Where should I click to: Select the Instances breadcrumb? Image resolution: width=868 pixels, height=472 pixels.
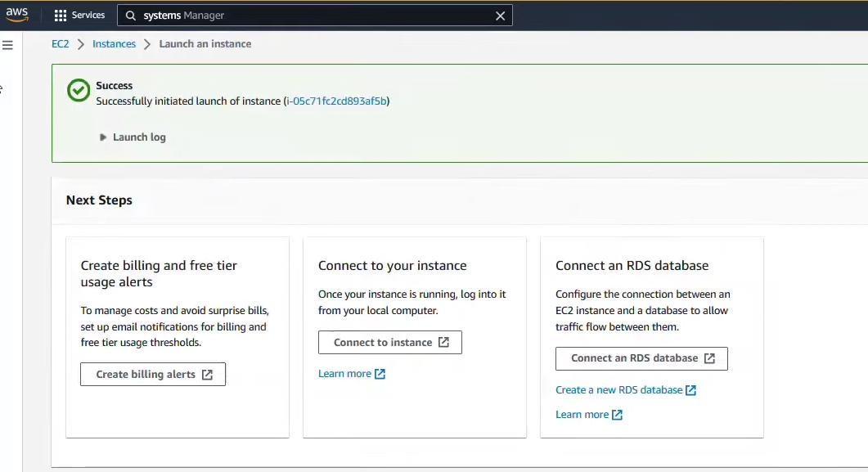pos(114,43)
